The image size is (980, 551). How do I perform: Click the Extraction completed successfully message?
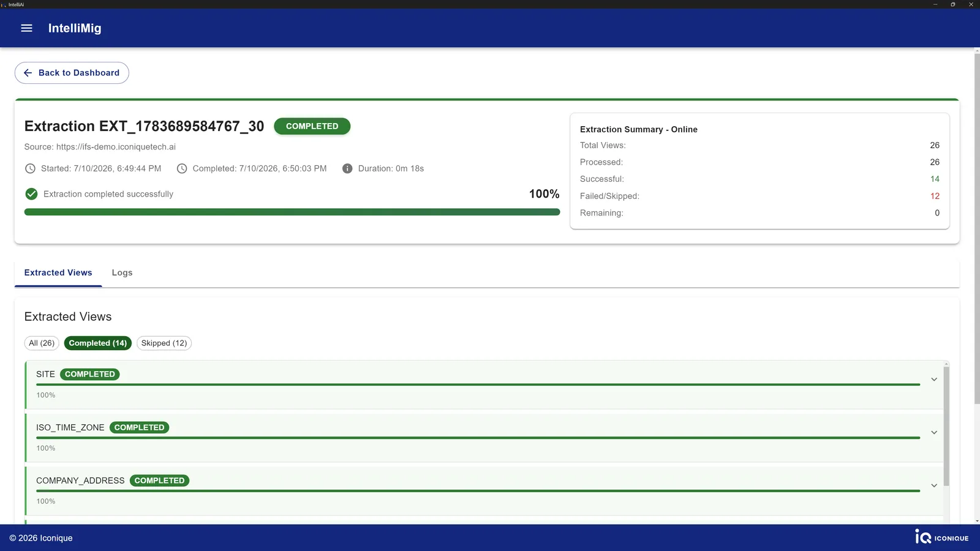click(x=108, y=194)
